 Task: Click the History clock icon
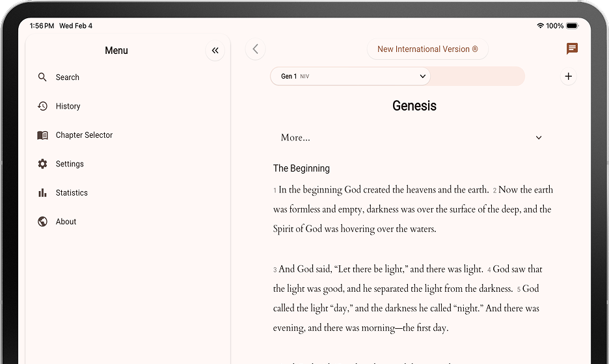coord(42,106)
